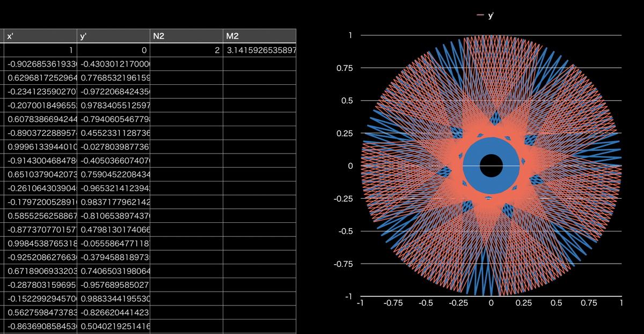Viewport: 644px width, 334px height.
Task: Click the cell starting with 0.98371779
Action: click(114, 201)
